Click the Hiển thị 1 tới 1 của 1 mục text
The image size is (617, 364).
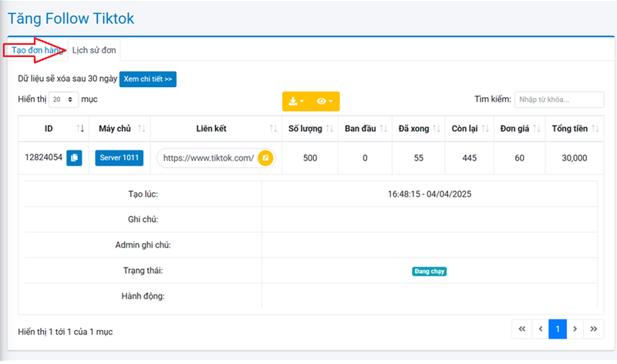click(66, 332)
